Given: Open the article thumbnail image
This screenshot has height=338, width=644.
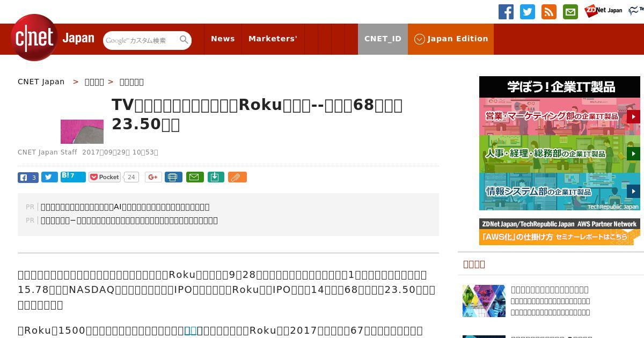Looking at the screenshot, I should (x=82, y=131).
